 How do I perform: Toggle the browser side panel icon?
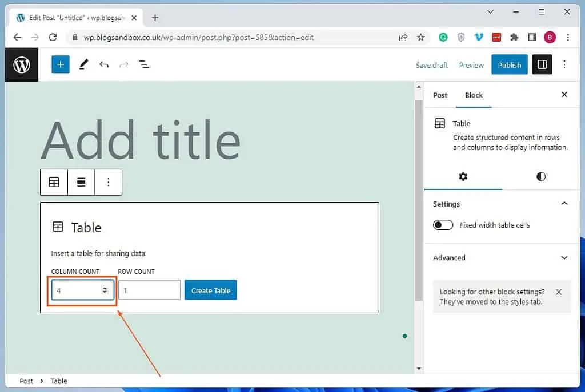click(x=532, y=37)
